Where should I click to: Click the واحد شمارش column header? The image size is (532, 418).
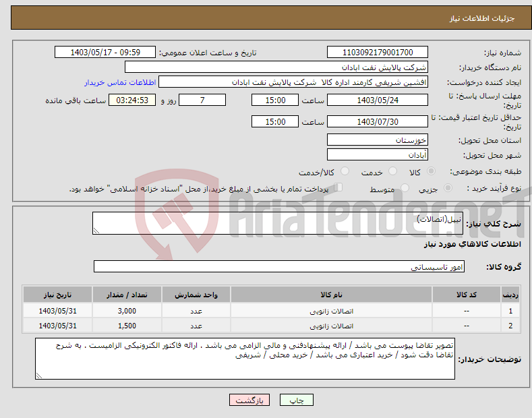point(196,295)
